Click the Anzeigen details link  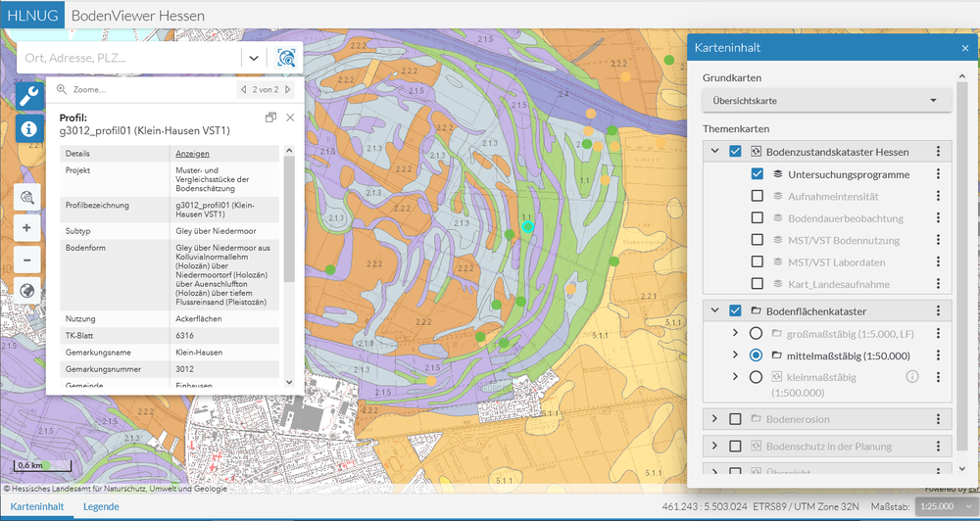(191, 154)
